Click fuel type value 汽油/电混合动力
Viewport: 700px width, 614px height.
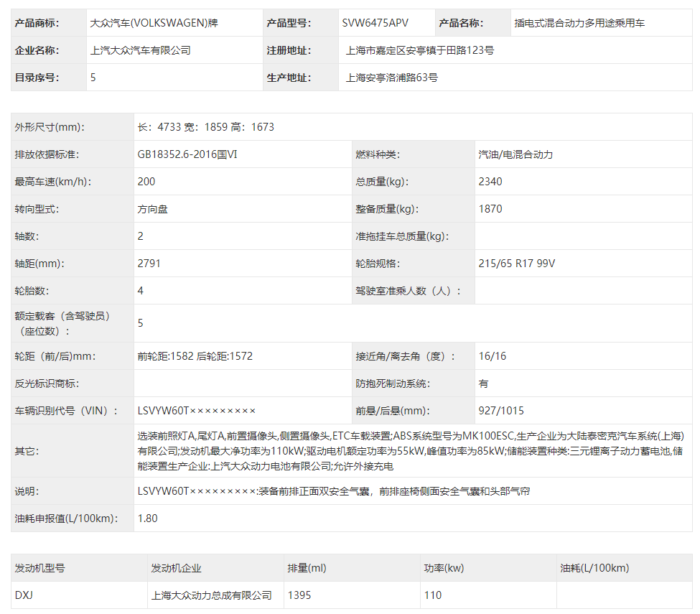click(x=515, y=154)
